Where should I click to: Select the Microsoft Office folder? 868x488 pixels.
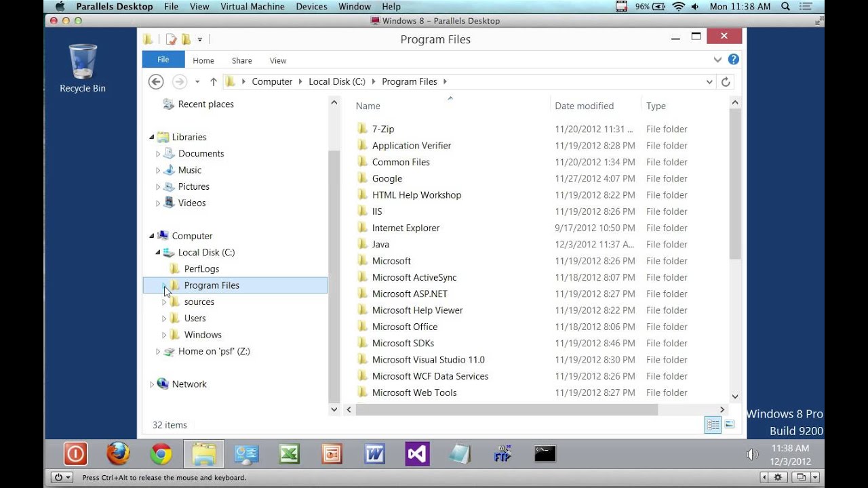(405, 327)
